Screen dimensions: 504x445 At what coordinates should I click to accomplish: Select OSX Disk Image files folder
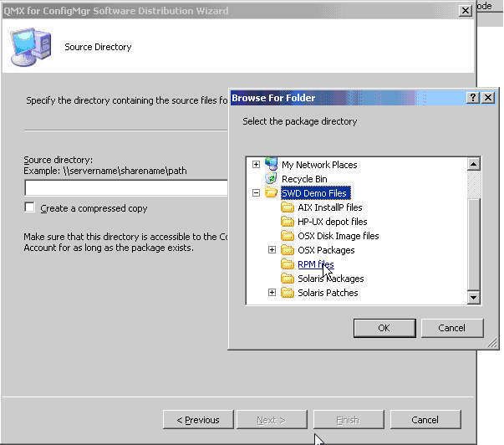[339, 236]
